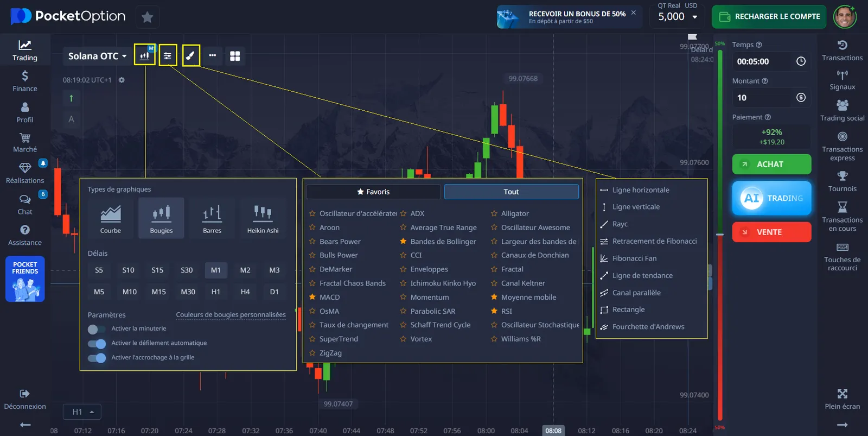This screenshot has height=436, width=868.
Task: Open the H1 timeframe dropdown
Action: tap(82, 412)
